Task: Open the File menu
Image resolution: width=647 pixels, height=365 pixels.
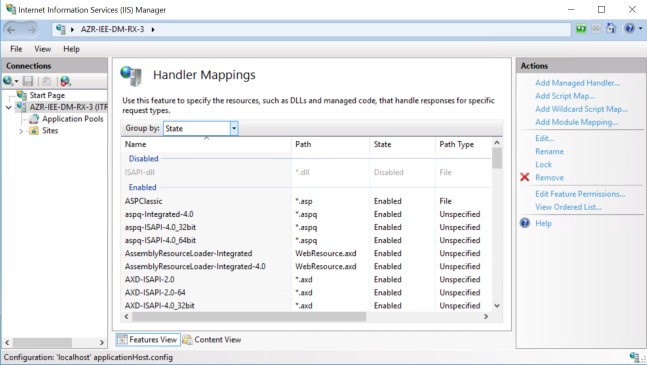Action: [16, 49]
